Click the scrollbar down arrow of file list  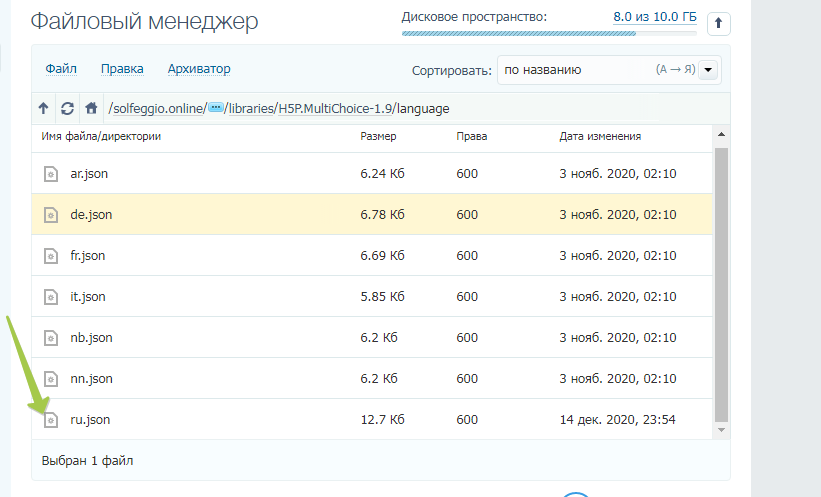(721, 430)
